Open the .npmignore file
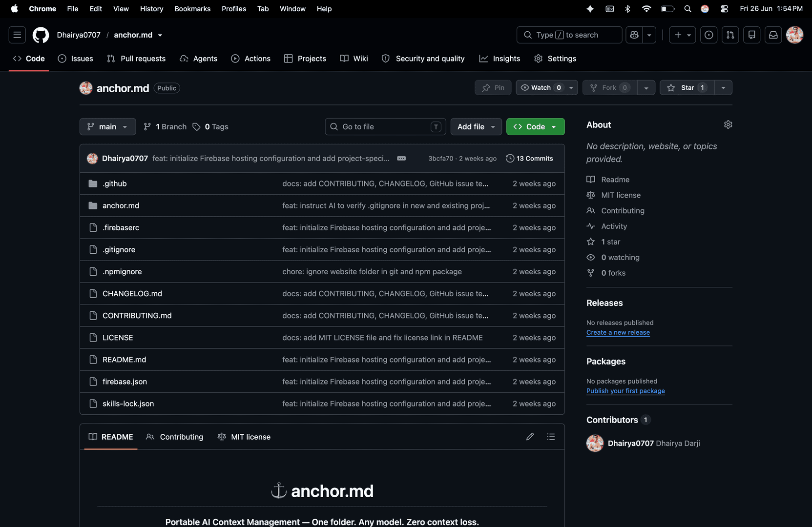 click(x=122, y=272)
